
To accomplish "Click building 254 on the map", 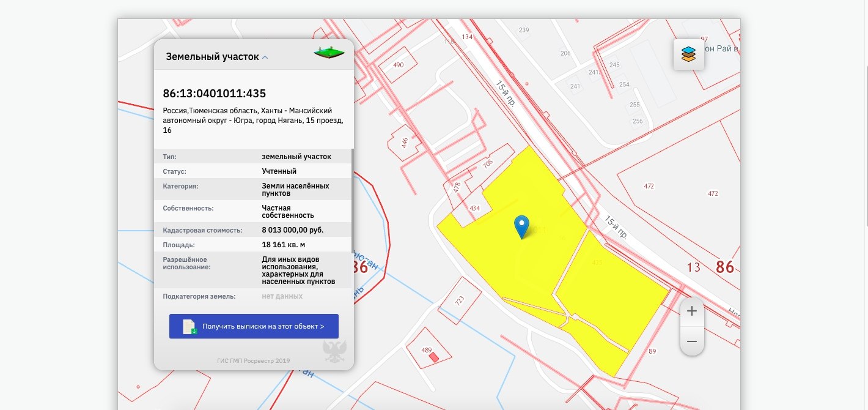I will click(x=624, y=84).
